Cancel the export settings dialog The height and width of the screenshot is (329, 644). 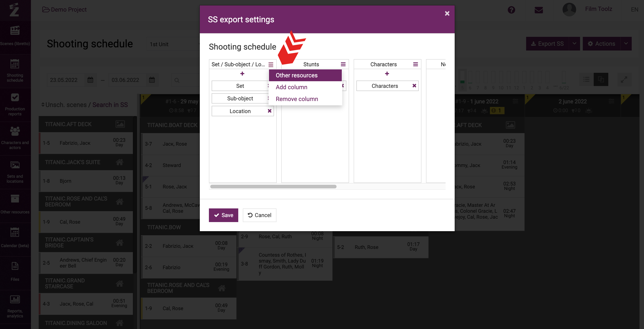coord(259,215)
